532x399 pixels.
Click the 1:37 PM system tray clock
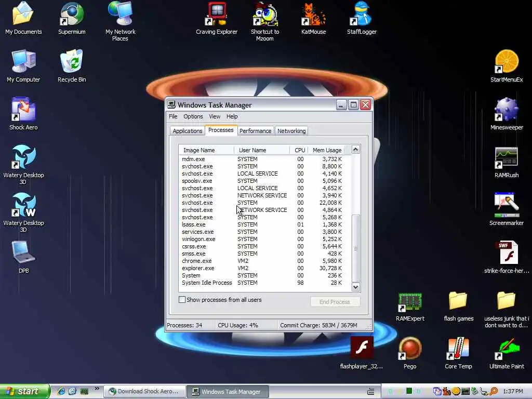513,391
